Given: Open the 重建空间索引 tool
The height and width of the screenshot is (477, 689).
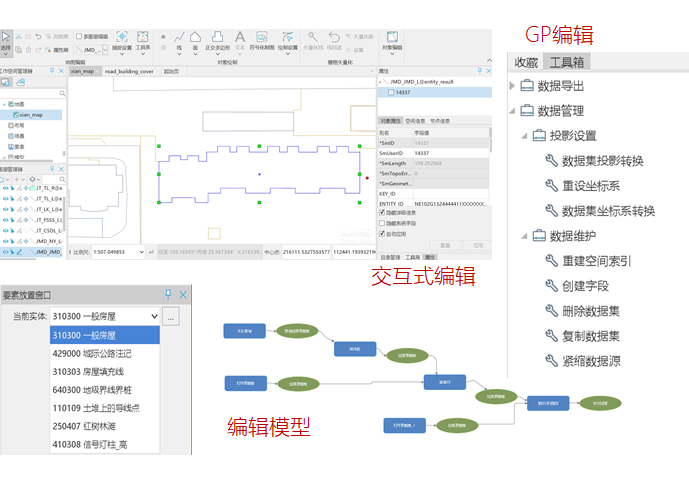Looking at the screenshot, I should 594,261.
